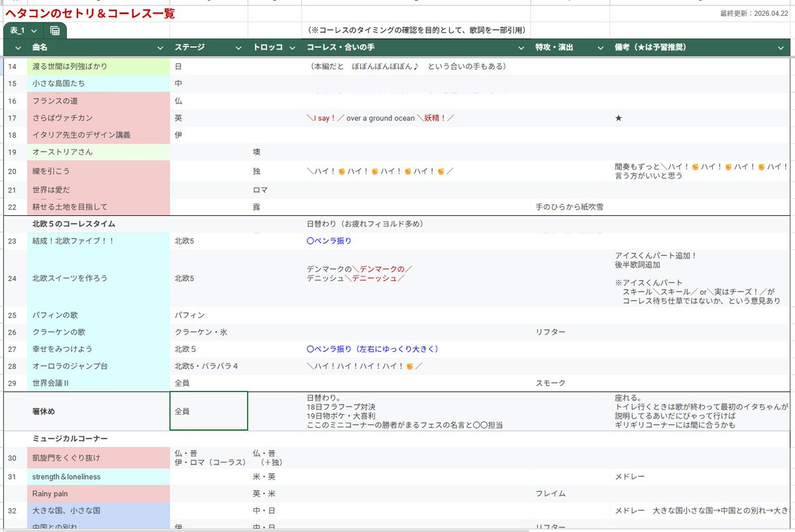Click the ＼I say！／ over a ground ocean cell
This screenshot has height=532, width=795.
click(416, 118)
